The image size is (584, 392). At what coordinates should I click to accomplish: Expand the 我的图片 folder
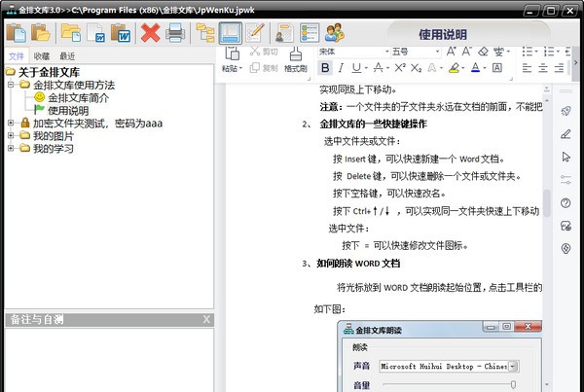(11, 135)
